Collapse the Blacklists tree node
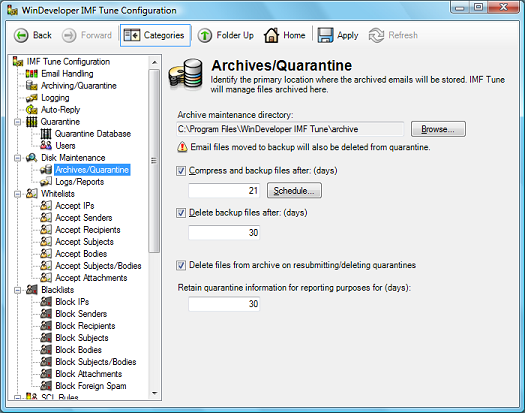Viewport: 525px width, 413px height. tap(17, 290)
